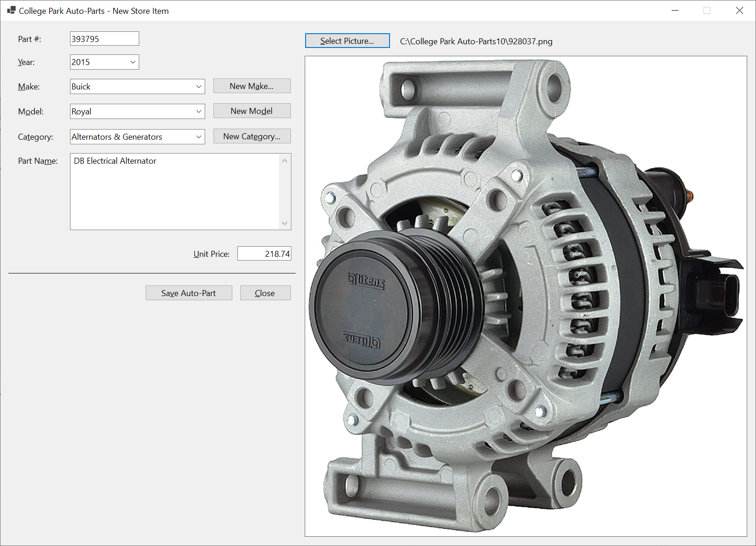756x546 pixels.
Task: Click the Part Name scrollbar up arrow
Action: tap(285, 160)
